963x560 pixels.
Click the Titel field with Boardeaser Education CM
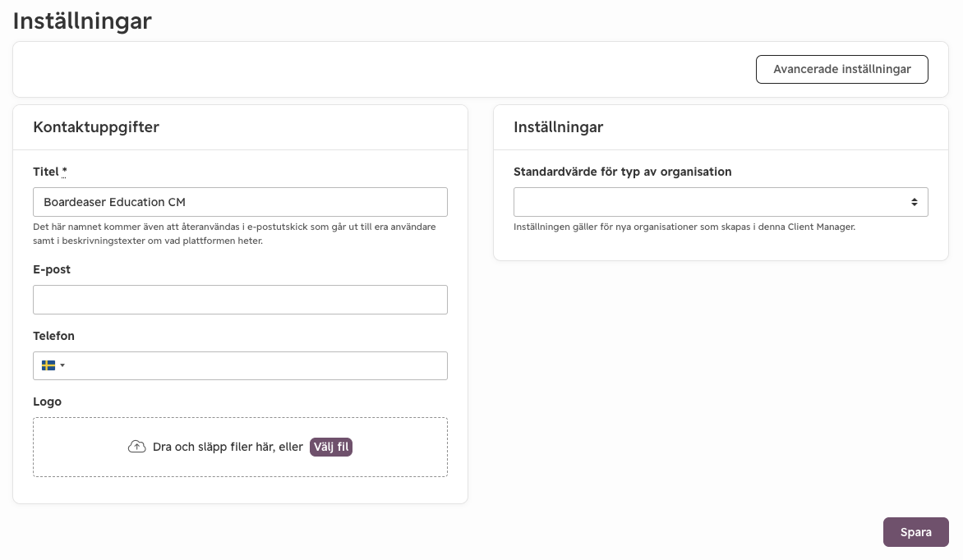tap(240, 202)
